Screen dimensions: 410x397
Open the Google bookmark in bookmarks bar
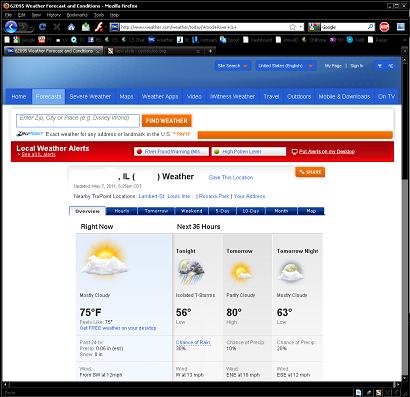pyautogui.click(x=24, y=40)
